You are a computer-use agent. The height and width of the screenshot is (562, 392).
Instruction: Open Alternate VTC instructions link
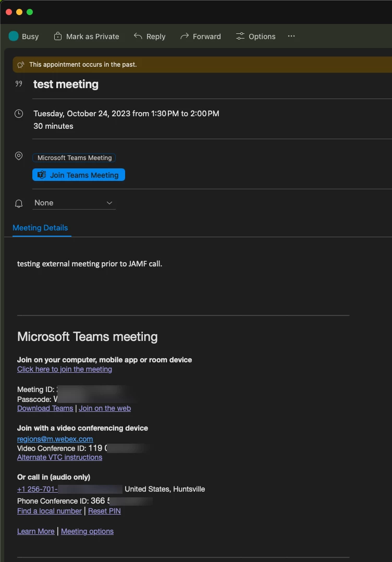coord(59,457)
